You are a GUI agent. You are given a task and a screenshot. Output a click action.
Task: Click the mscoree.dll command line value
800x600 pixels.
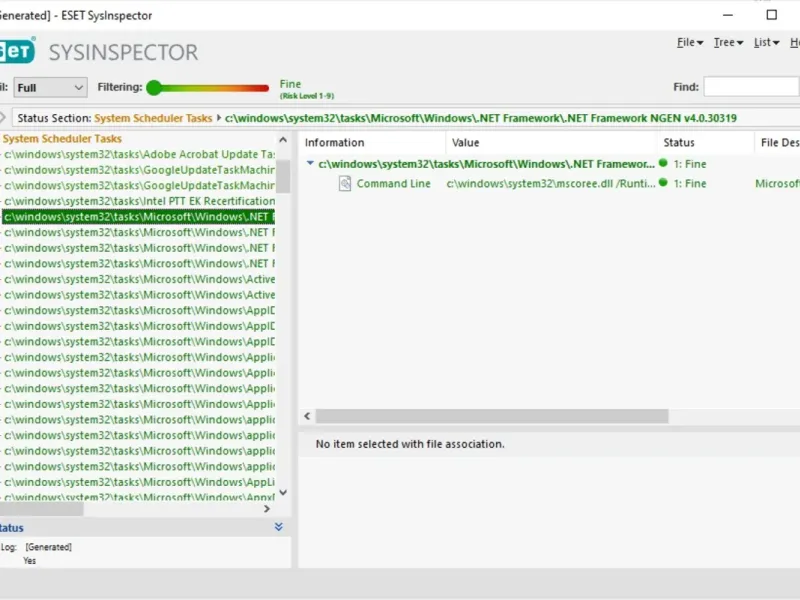coord(551,184)
